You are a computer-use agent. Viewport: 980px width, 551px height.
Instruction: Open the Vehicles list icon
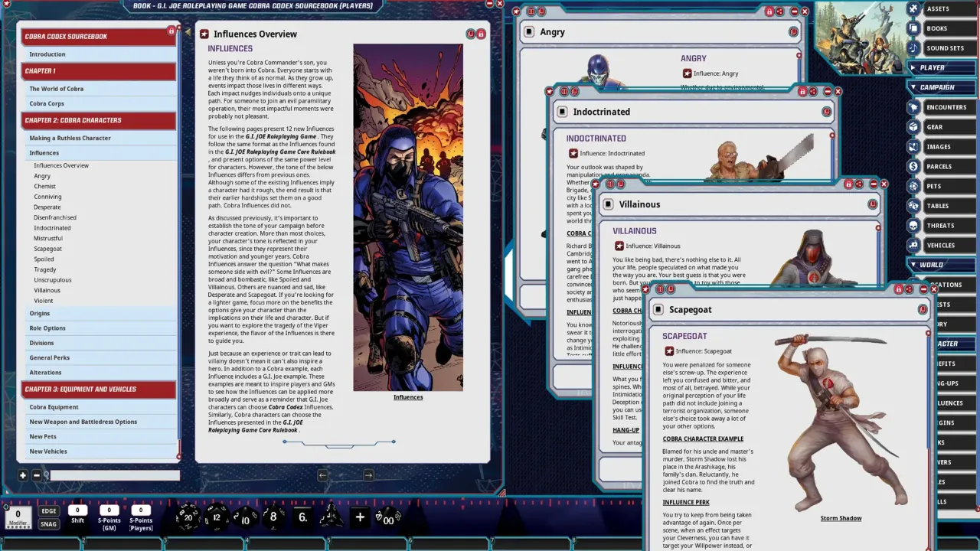(x=913, y=246)
